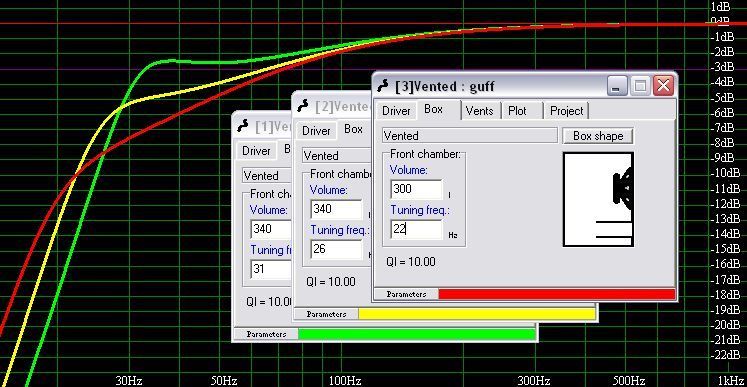Click the green color bar in [1]Vented window
Image resolution: width=747 pixels, height=387 pixels.
click(417, 334)
